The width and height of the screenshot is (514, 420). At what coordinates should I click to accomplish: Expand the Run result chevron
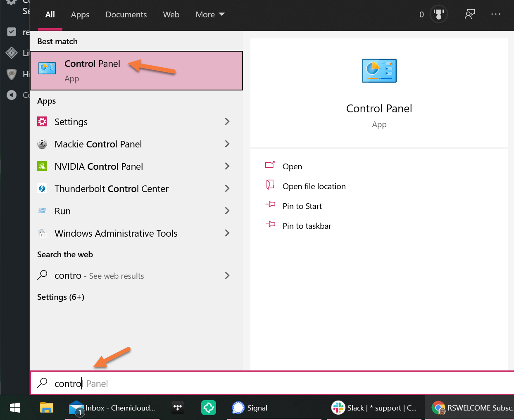tap(227, 211)
